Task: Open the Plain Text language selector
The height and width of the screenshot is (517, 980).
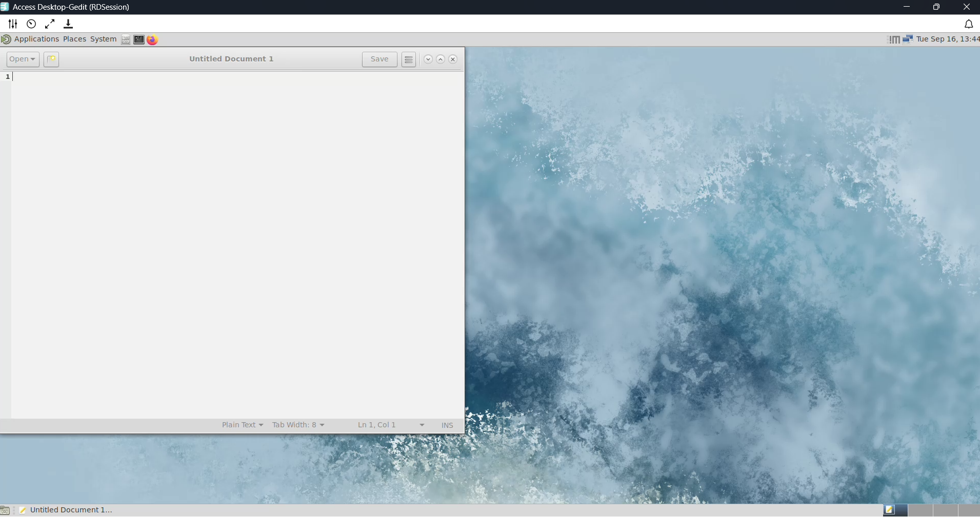Action: point(243,425)
